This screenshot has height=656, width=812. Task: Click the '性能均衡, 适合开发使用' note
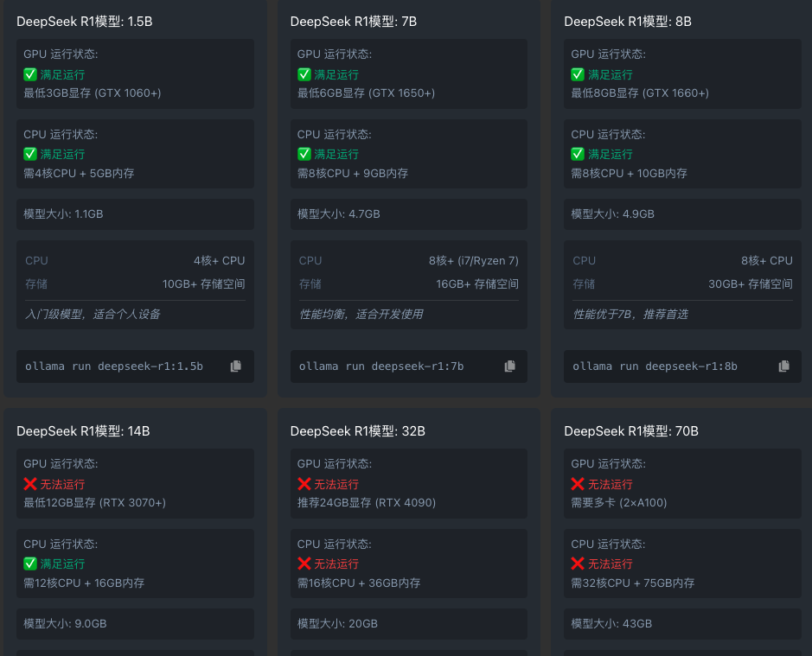[x=361, y=315]
